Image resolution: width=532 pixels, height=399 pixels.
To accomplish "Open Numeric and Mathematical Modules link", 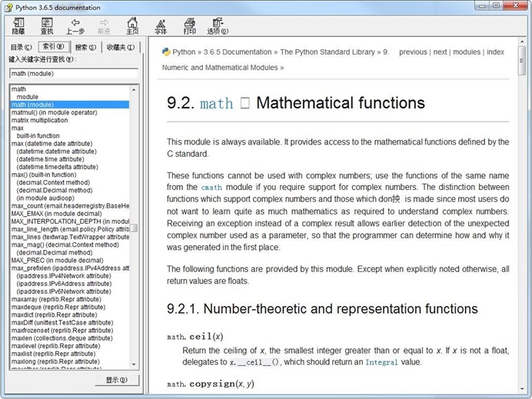I will (220, 67).
